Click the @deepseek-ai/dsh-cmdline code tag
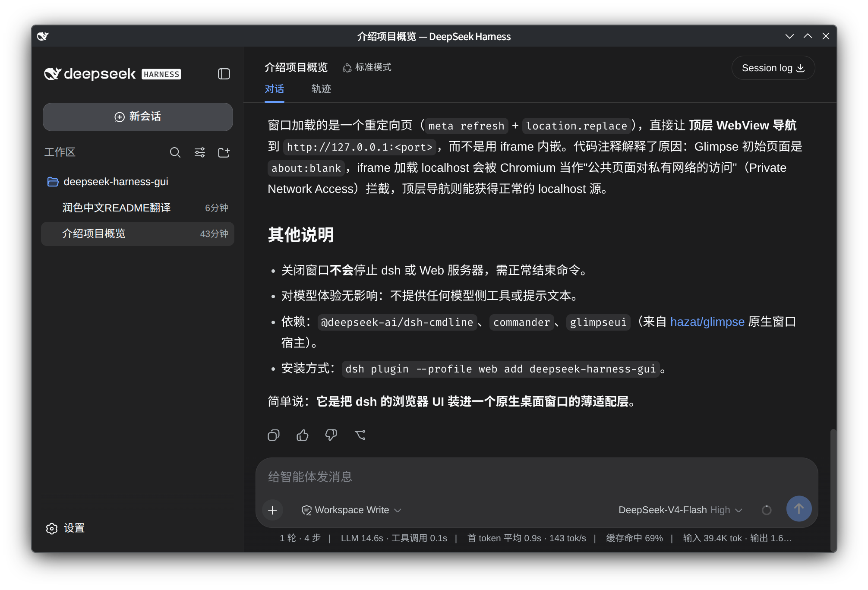Screen dimensions: 868x590 (397, 322)
